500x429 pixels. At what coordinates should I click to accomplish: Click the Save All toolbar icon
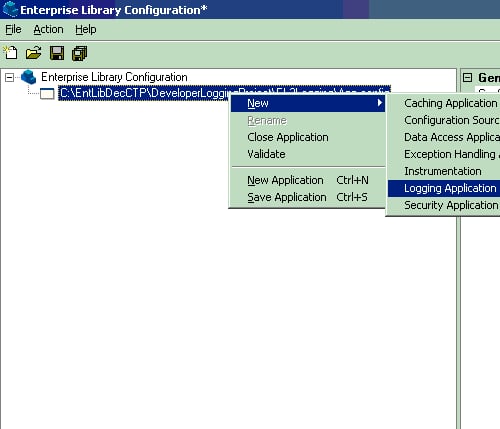[79, 53]
